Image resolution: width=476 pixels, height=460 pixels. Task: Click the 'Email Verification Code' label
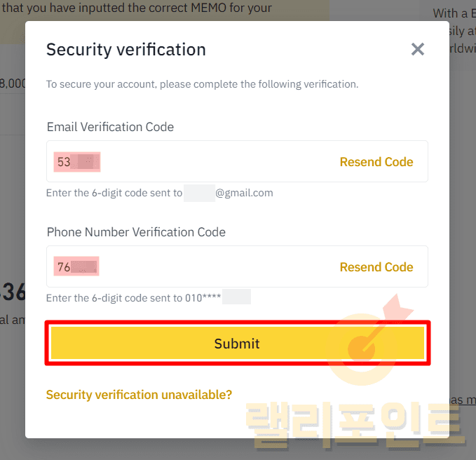[110, 127]
